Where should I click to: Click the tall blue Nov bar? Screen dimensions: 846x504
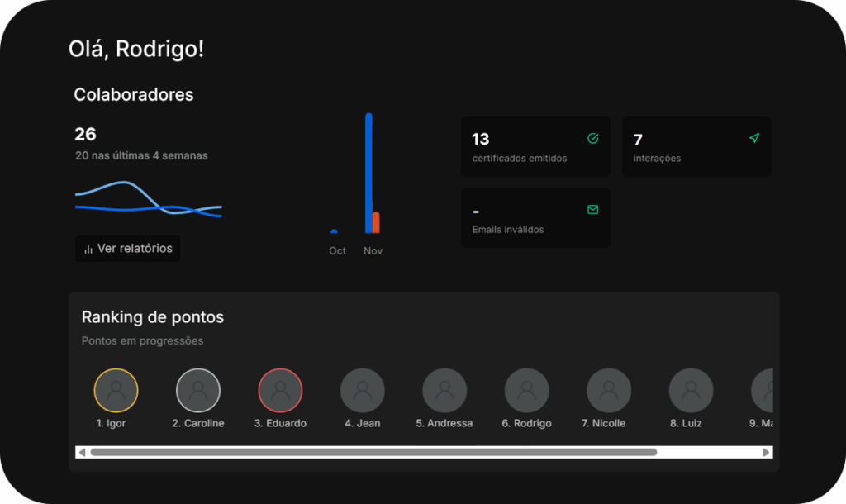pos(368,174)
